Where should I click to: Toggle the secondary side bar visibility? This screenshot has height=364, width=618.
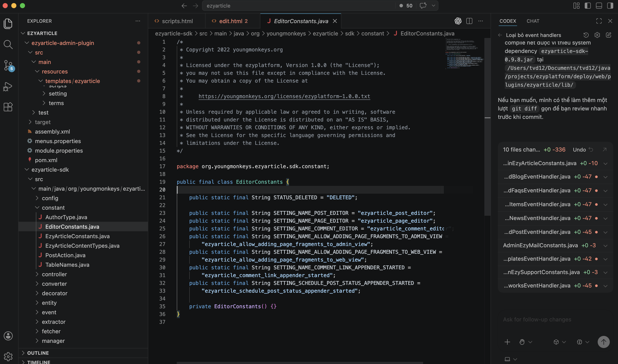(x=610, y=6)
